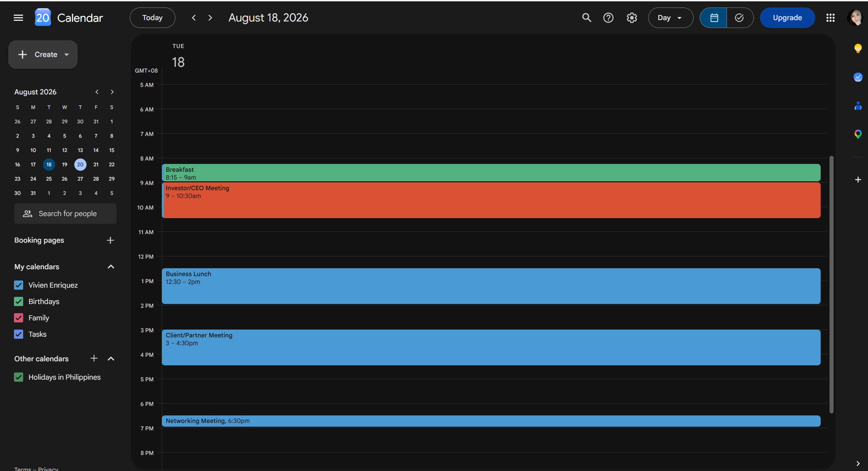The image size is (868, 471).
Task: Toggle Holidays in Philippines checkbox
Action: (19, 377)
